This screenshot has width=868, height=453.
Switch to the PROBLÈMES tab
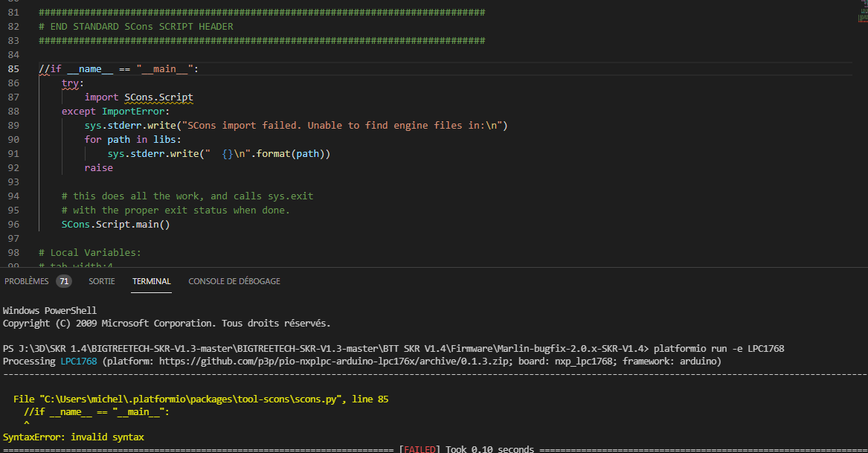[27, 281]
